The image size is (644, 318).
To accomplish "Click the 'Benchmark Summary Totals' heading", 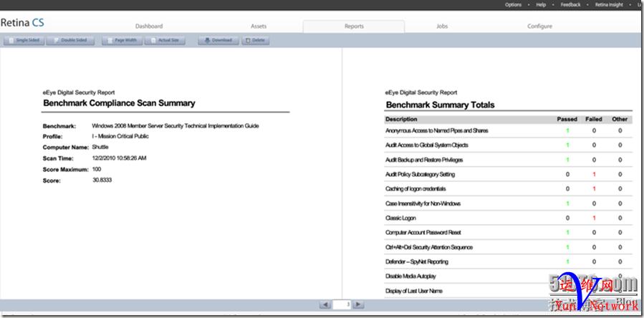I will click(x=441, y=105).
